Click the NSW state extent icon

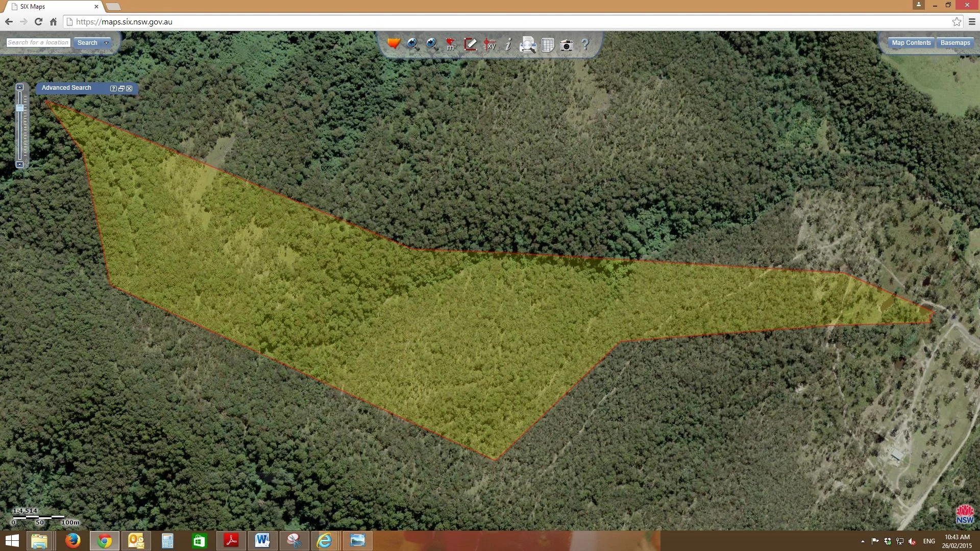click(x=394, y=44)
